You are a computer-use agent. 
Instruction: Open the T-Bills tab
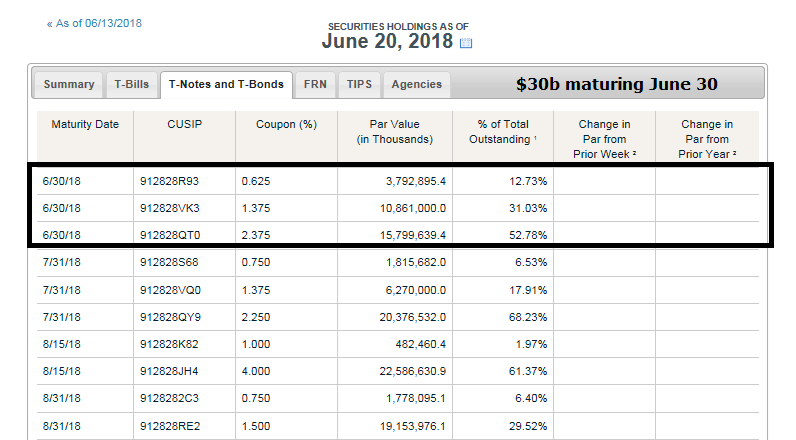click(x=131, y=85)
